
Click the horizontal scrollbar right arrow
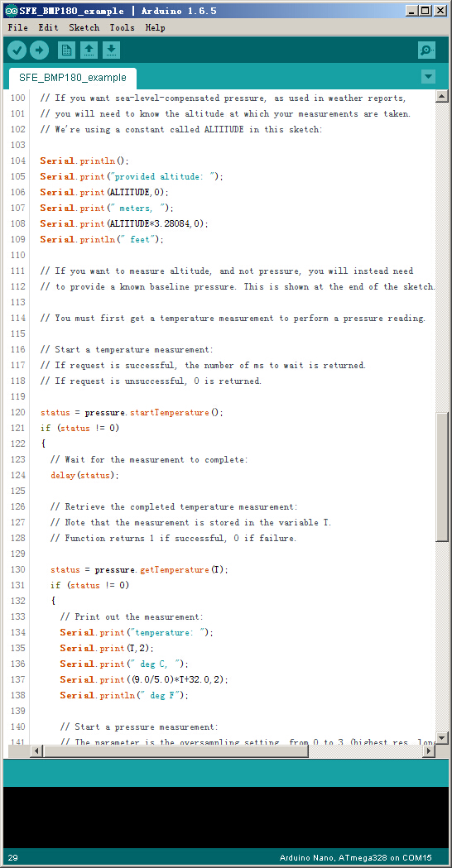point(428,751)
